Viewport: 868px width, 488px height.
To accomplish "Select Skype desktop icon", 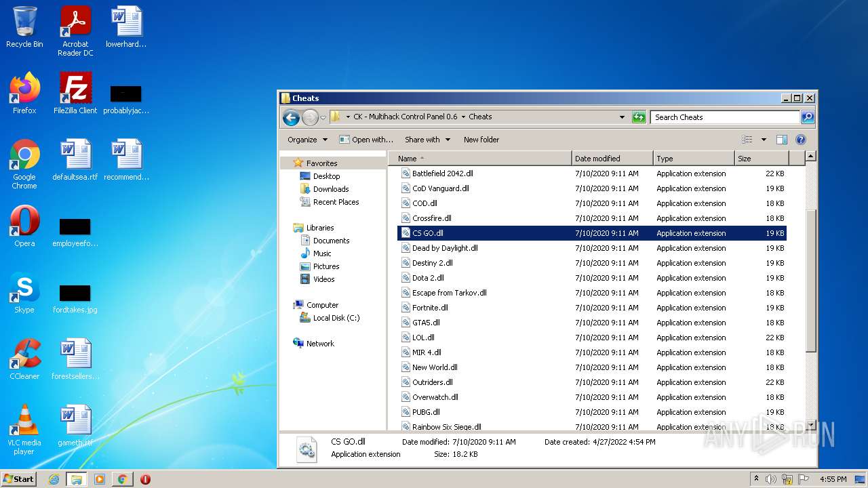I will click(24, 293).
